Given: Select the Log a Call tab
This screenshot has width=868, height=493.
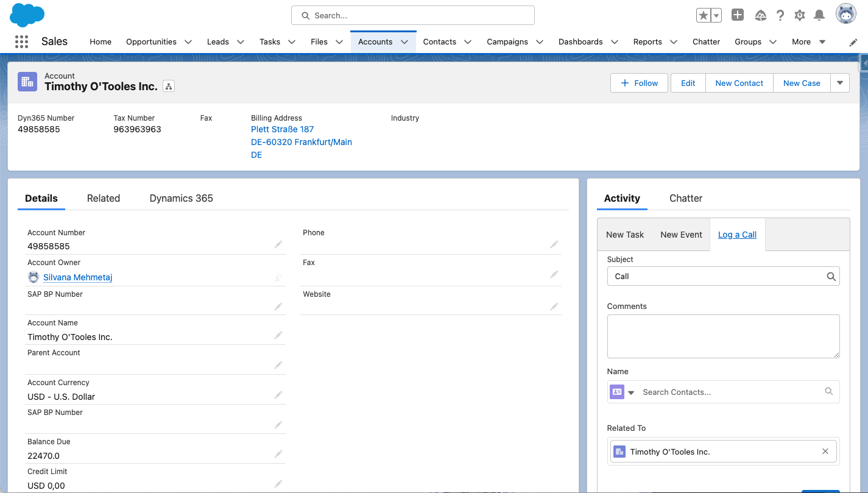Looking at the screenshot, I should click(x=737, y=235).
